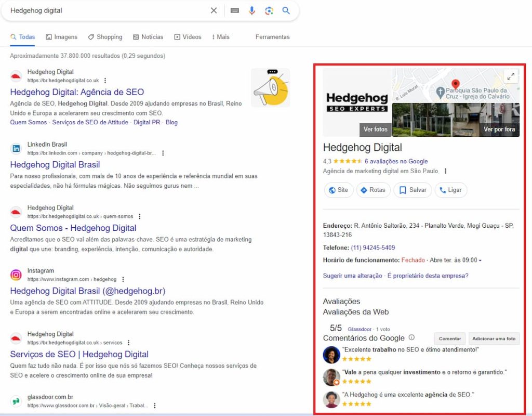Click the Ver fotos button

click(x=376, y=129)
